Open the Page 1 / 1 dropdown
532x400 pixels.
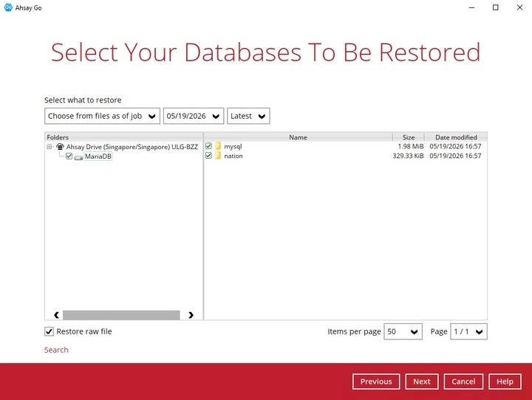469,331
